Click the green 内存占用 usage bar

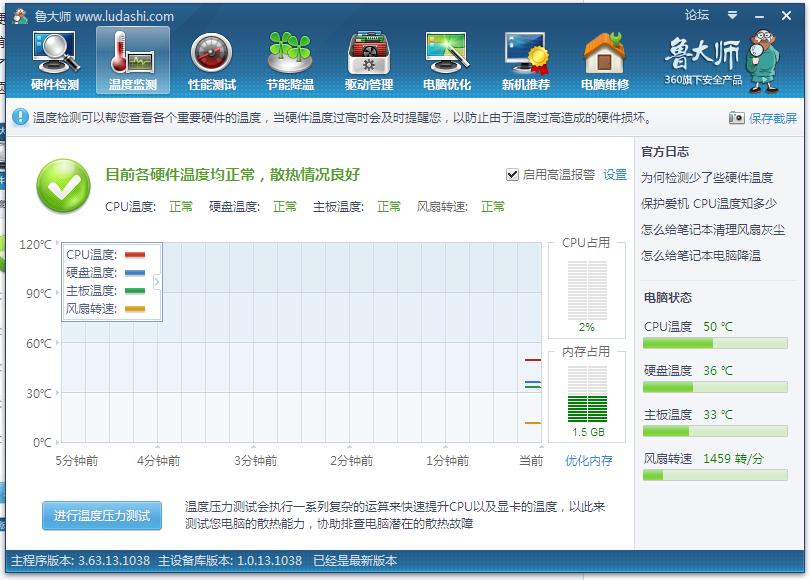(587, 410)
